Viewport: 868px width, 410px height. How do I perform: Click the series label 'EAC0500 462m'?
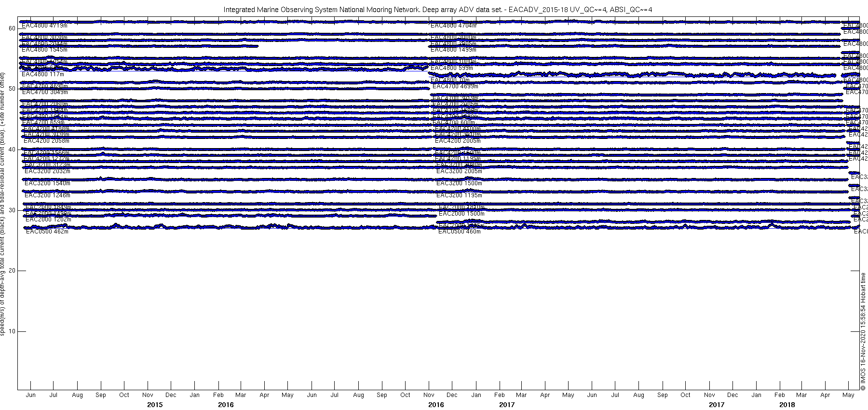coord(47,232)
